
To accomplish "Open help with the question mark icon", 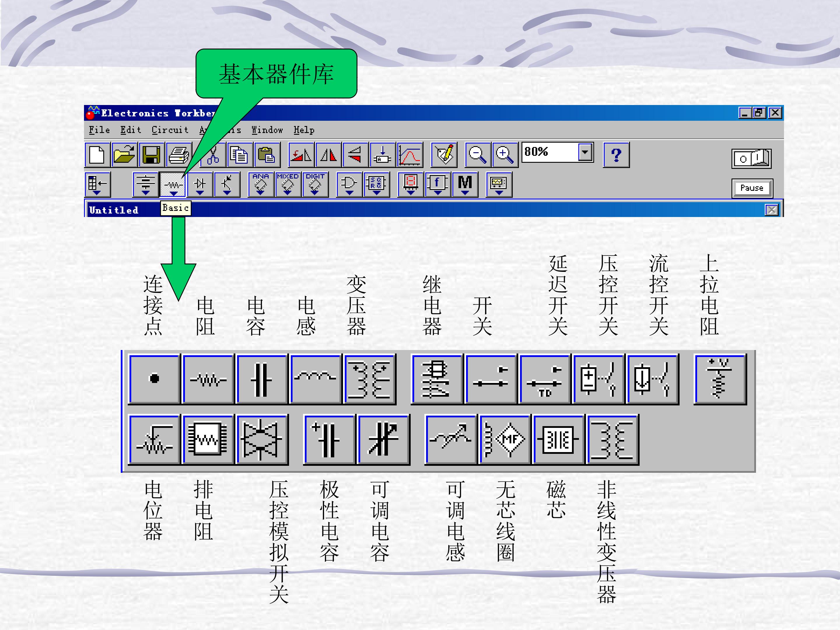I will [x=616, y=155].
